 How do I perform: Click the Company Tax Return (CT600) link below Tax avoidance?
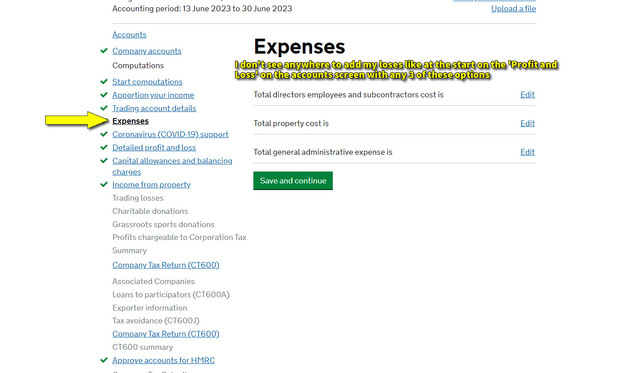[x=166, y=334]
